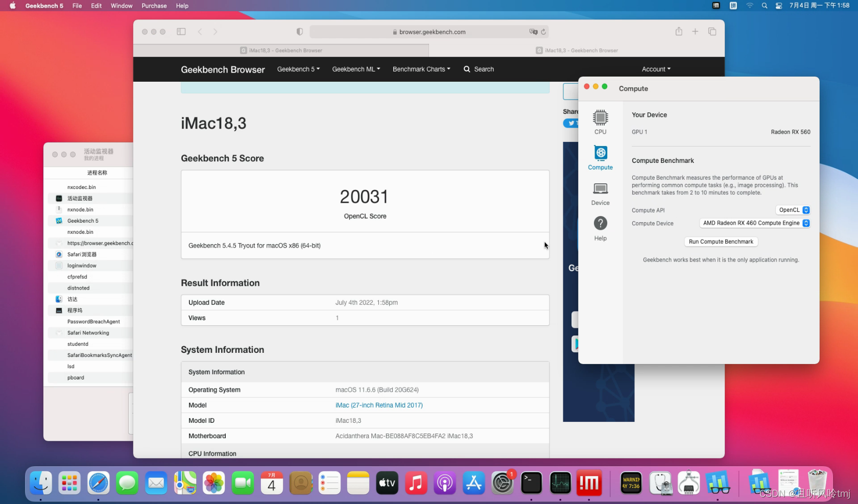Open the Safari share button

[x=679, y=32]
